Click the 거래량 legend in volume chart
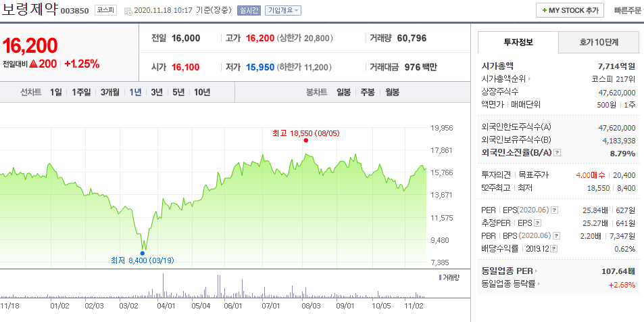Viewport: 644px width, 322px height. click(449, 277)
